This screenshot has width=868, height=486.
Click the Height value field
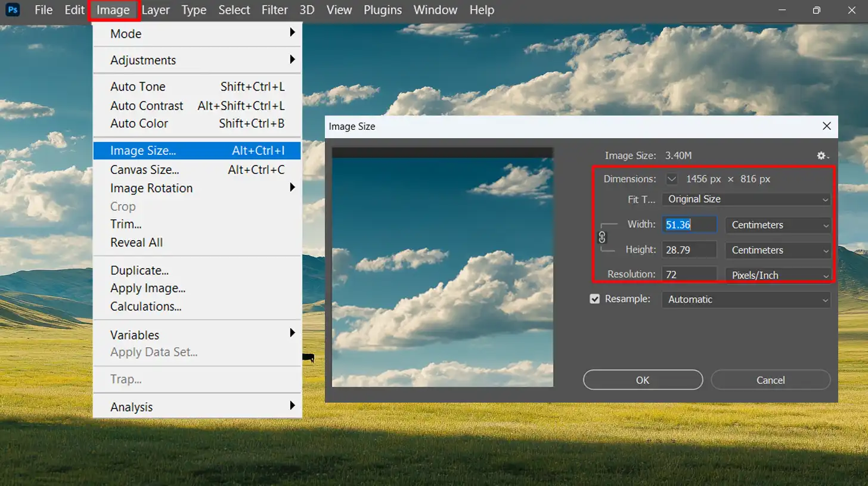coord(690,250)
